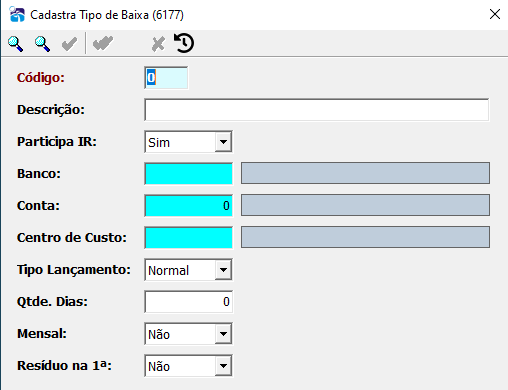Click the first magnifier search icon
The height and width of the screenshot is (390, 508).
coord(16,44)
